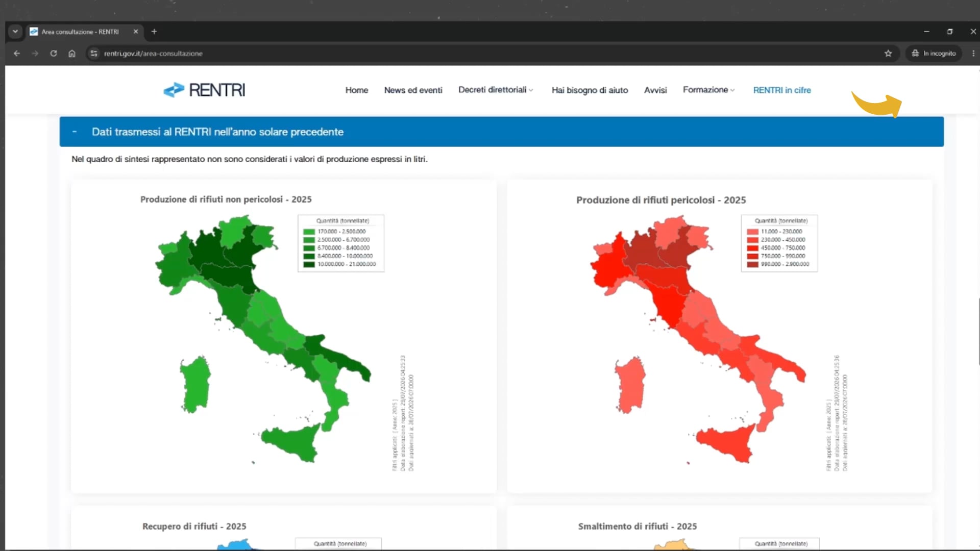The width and height of the screenshot is (980, 551).
Task: Click red swatch 11.000 - 230.000
Action: [752, 232]
